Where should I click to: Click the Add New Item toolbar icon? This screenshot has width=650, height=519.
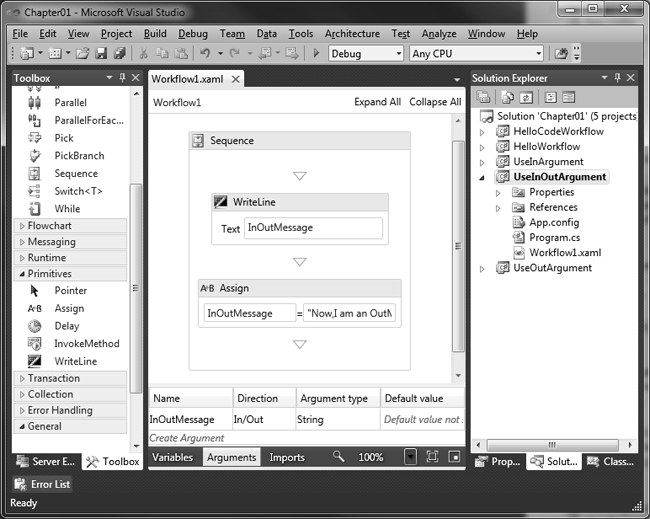pyautogui.click(x=55, y=53)
